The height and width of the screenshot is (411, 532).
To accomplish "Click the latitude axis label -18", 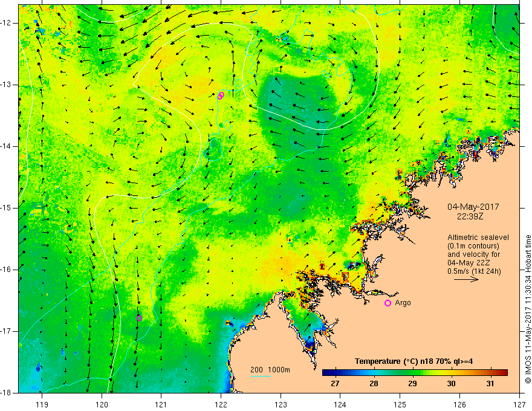I will point(6,393).
